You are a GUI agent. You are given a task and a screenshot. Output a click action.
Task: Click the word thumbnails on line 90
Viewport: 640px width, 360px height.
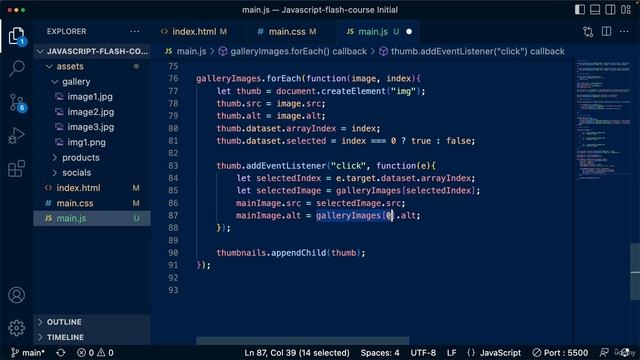241,253
